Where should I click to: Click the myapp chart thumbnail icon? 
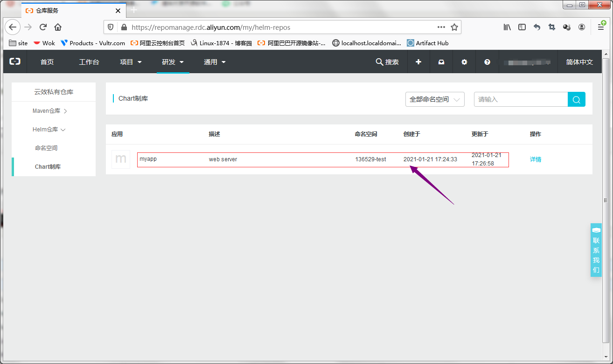121,159
